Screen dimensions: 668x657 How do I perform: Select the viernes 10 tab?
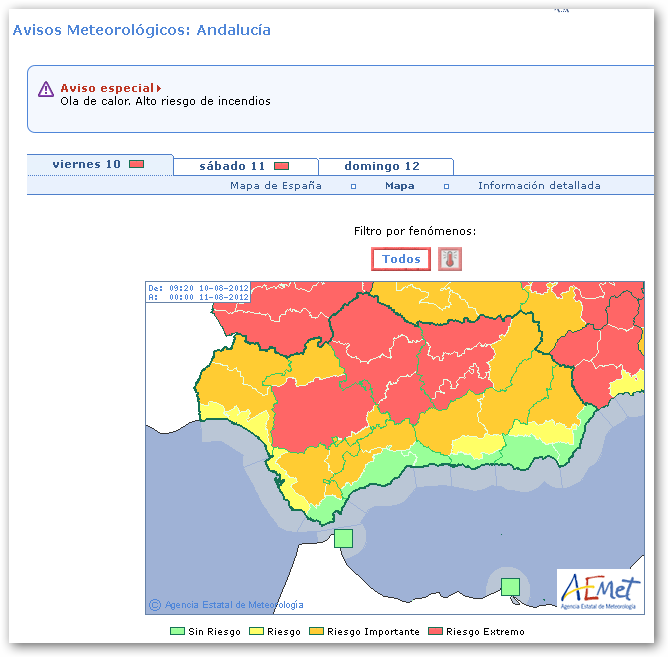click(87, 164)
